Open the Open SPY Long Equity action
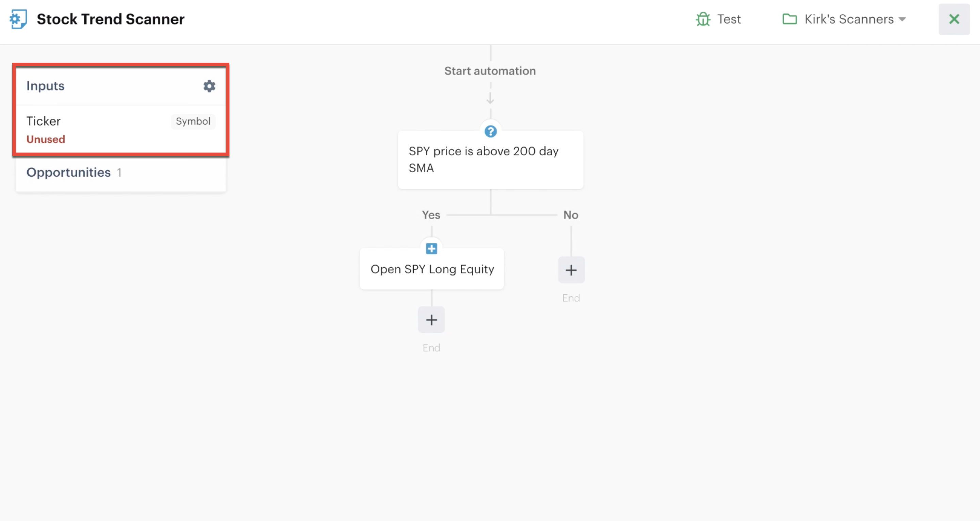Viewport: 980px width, 521px height. (x=431, y=269)
